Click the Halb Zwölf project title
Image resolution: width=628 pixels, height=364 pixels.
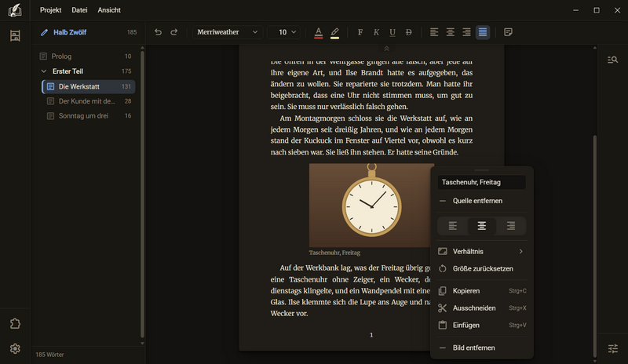click(70, 32)
